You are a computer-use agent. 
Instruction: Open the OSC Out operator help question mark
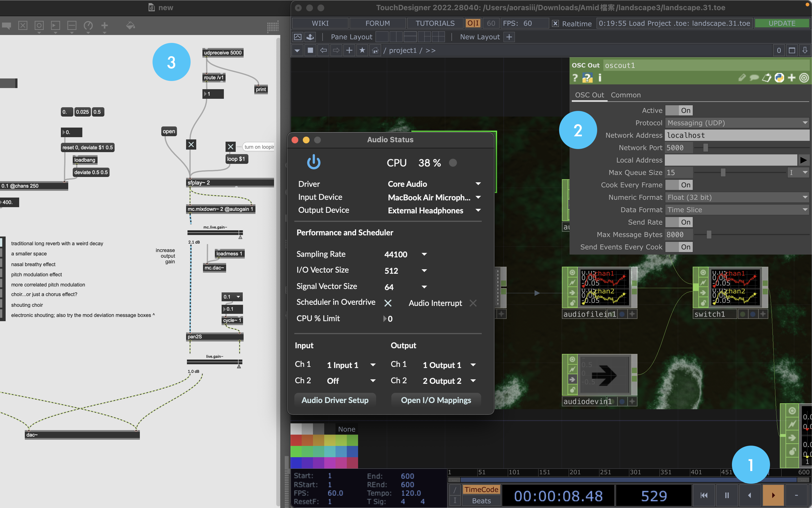pos(575,78)
